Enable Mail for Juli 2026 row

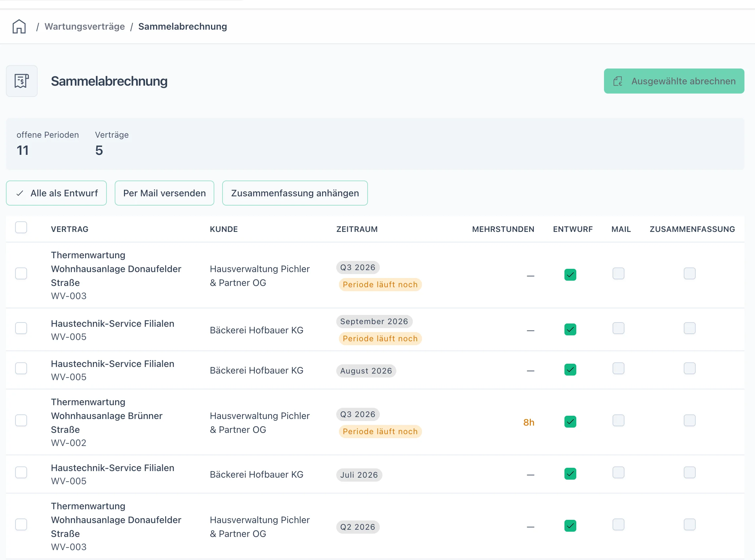[x=619, y=473]
